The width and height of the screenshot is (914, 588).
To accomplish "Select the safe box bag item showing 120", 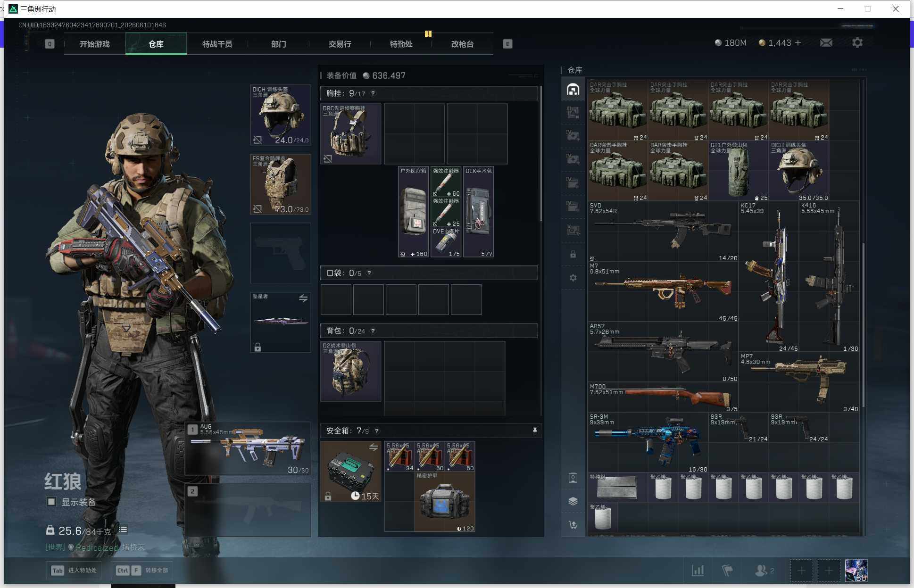I will 445,502.
